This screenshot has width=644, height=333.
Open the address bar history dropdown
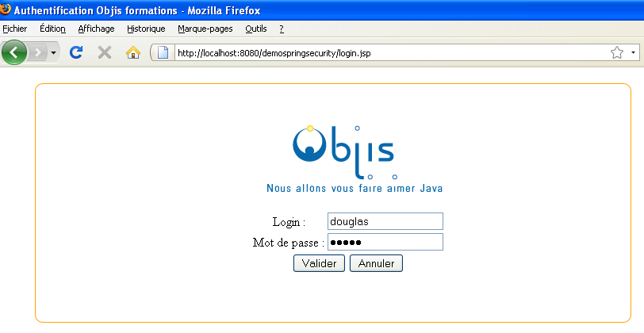(633, 52)
